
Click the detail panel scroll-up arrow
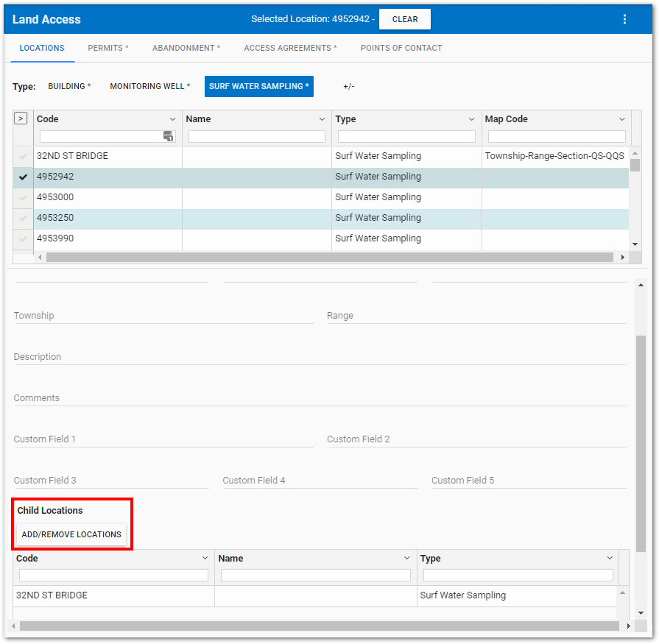click(640, 285)
